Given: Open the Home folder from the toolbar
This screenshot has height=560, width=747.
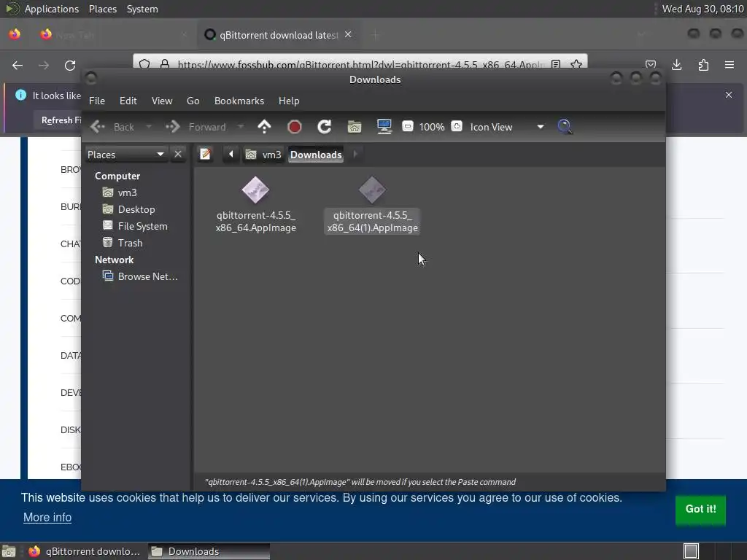Looking at the screenshot, I should 355,127.
